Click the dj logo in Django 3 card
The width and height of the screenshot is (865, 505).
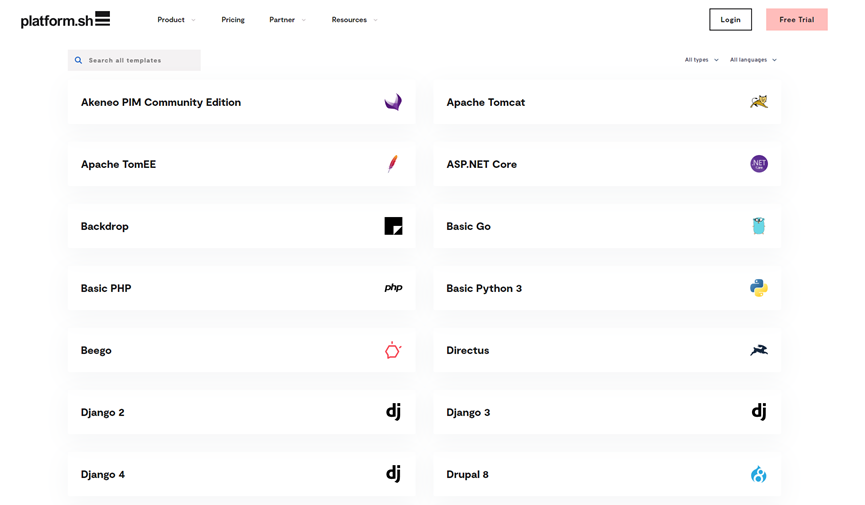[x=759, y=412]
